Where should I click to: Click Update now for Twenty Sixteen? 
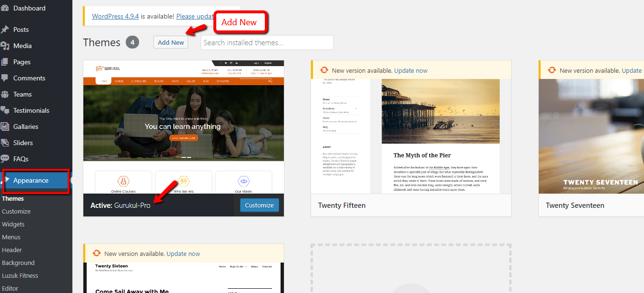tap(183, 254)
